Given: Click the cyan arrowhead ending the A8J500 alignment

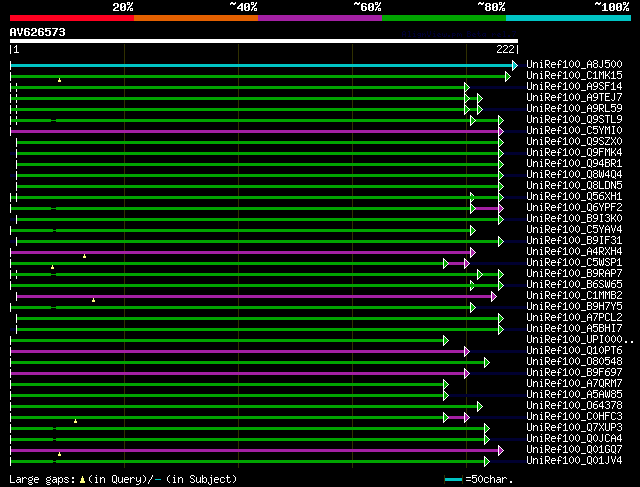Looking at the screenshot, I should pyautogui.click(x=515, y=65).
